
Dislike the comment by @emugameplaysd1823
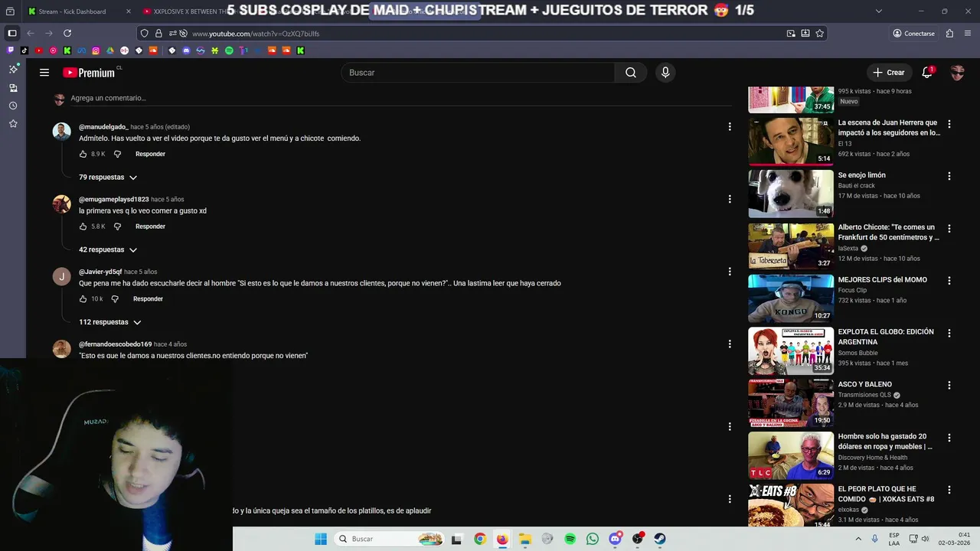pyautogui.click(x=117, y=227)
